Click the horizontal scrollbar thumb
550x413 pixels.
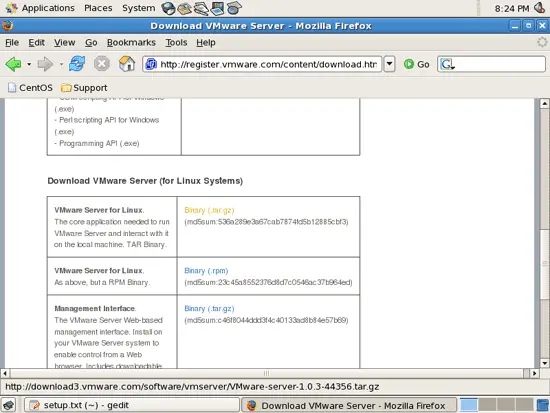coord(267,373)
